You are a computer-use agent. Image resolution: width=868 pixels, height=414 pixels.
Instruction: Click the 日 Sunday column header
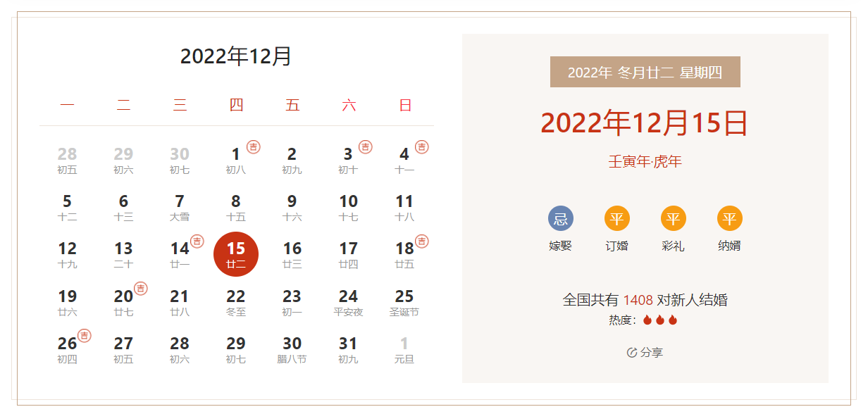[x=405, y=106]
